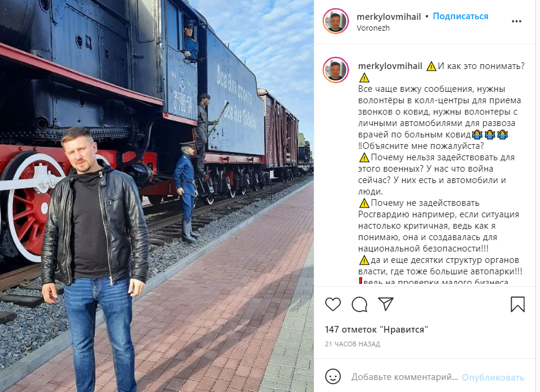Open comments via speech bubble icon

359,304
